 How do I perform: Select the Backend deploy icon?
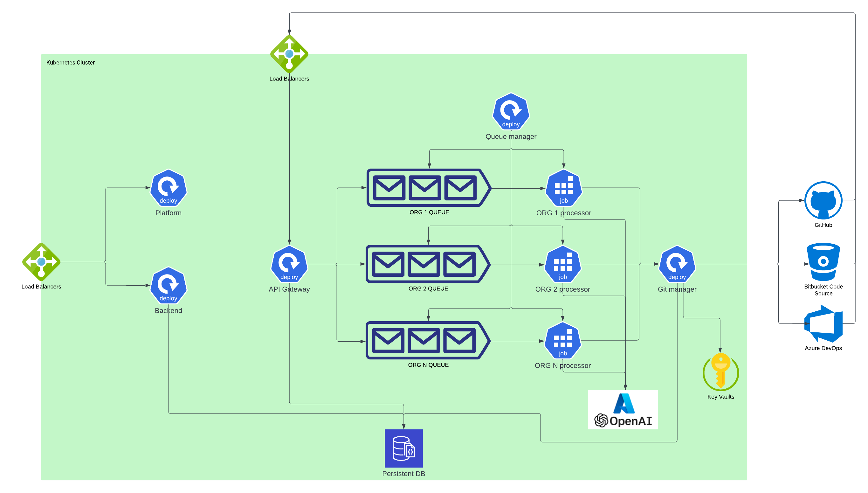pyautogui.click(x=168, y=285)
